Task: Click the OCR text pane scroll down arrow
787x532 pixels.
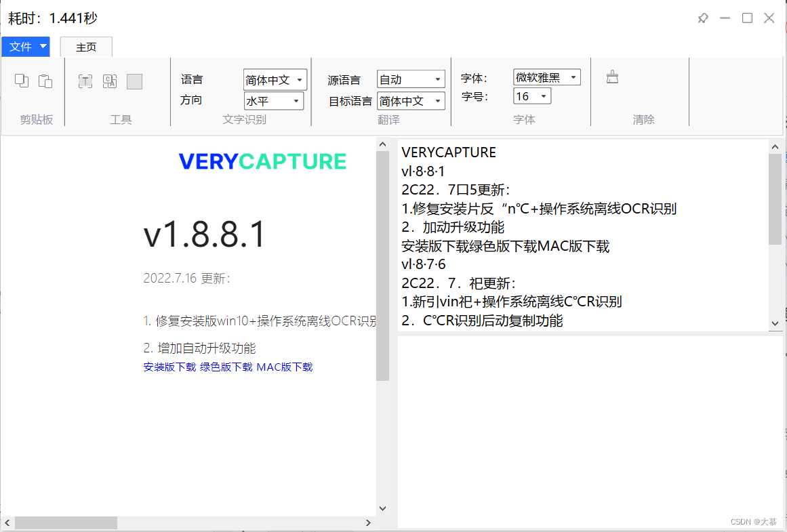Action: [775, 324]
